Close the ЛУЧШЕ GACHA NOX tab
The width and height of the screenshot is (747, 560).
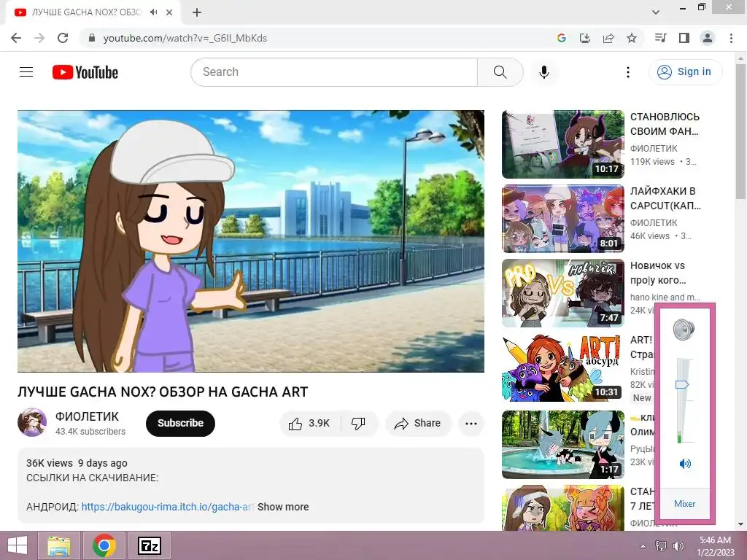coord(169,12)
